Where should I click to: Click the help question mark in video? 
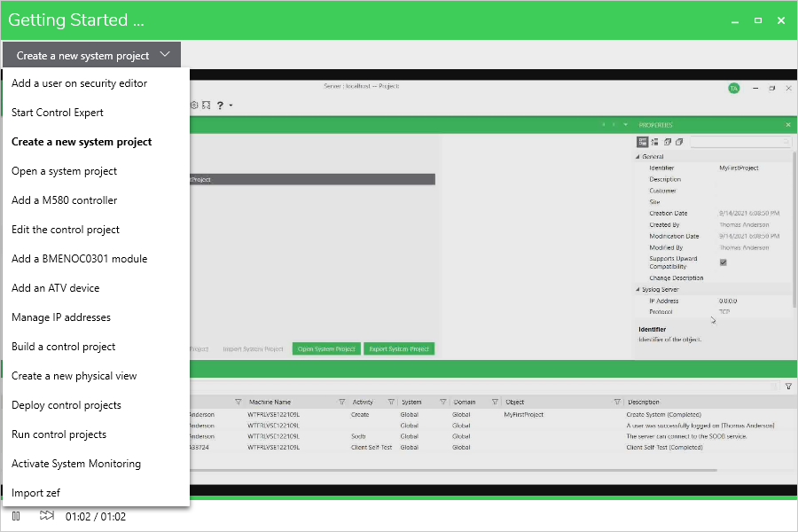coord(220,106)
